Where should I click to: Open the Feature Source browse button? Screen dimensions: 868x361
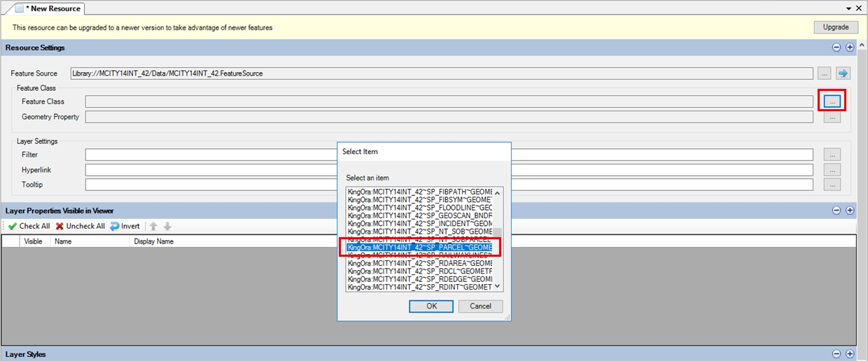[823, 73]
